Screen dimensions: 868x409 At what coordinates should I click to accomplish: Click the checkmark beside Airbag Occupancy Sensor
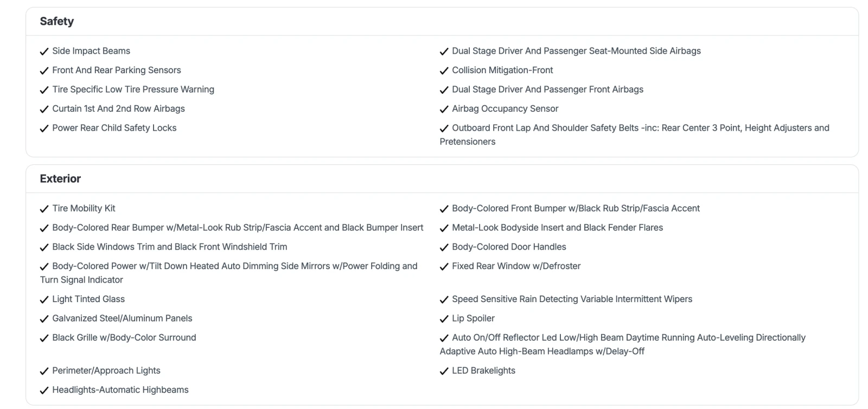[444, 110]
